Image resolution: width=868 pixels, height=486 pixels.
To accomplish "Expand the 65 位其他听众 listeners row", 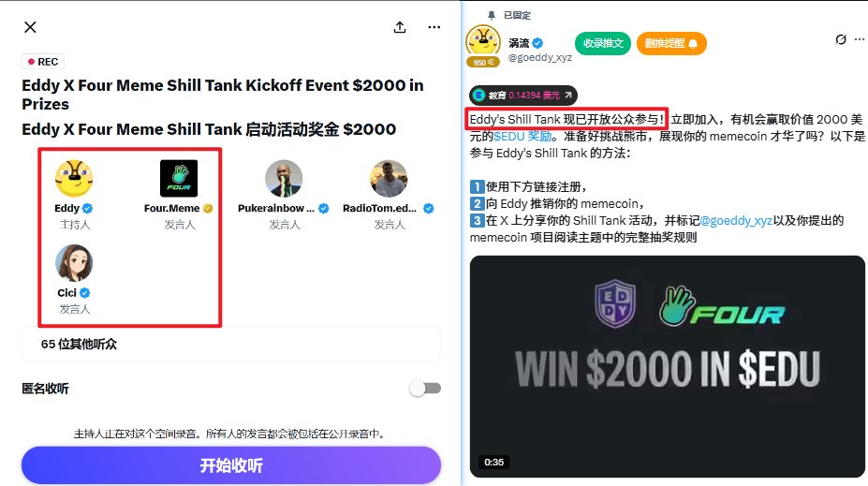I will pyautogui.click(x=231, y=344).
